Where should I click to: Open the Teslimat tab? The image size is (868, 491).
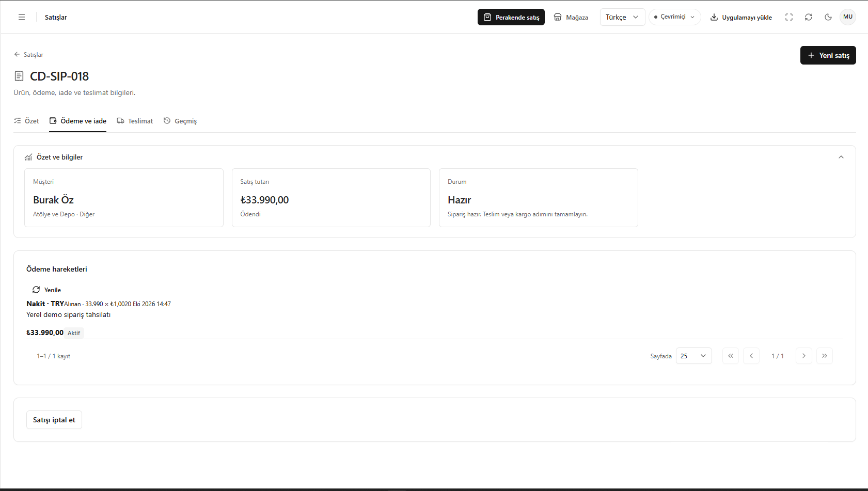tap(135, 121)
